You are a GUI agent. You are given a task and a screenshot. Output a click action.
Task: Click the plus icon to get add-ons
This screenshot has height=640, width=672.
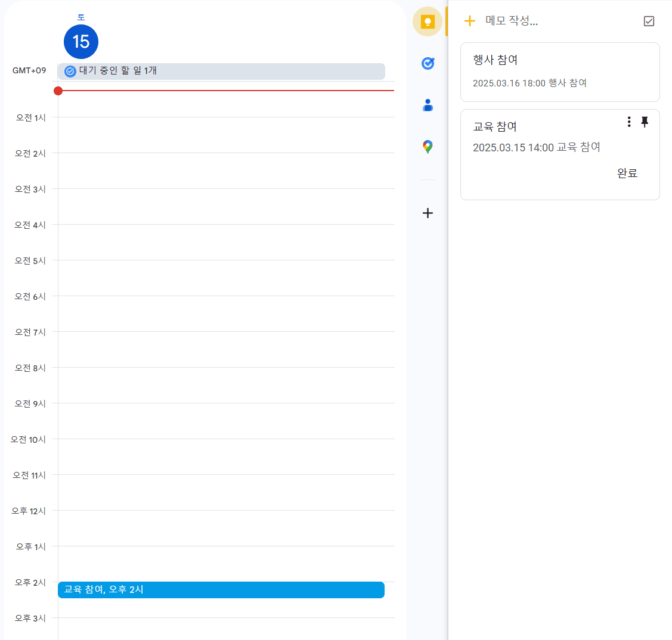[x=427, y=213]
